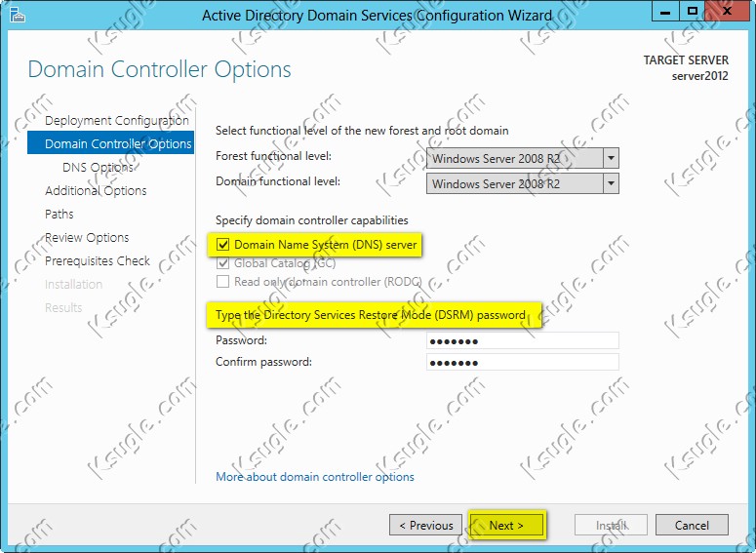Click the < Previous button
Image resolution: width=756 pixels, height=553 pixels.
tap(425, 525)
